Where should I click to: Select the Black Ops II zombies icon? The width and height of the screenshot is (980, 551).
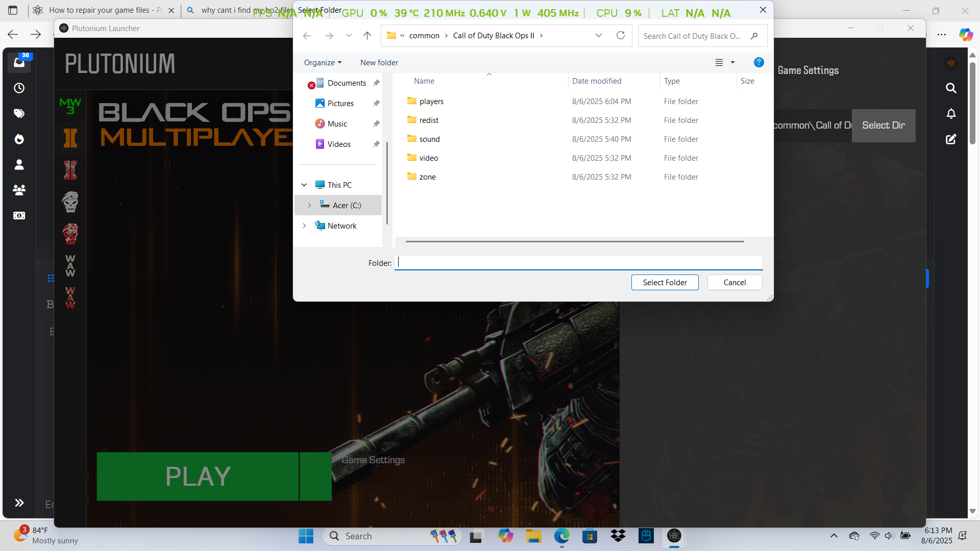[x=70, y=170]
